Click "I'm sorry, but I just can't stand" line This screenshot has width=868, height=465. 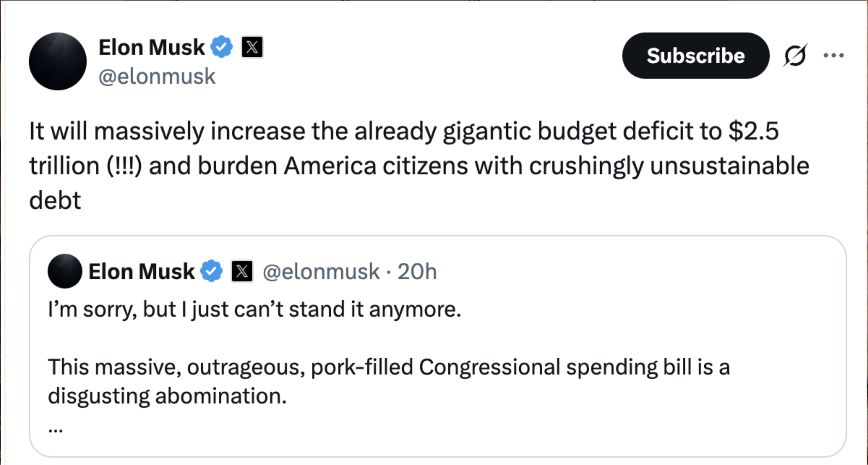tap(254, 310)
